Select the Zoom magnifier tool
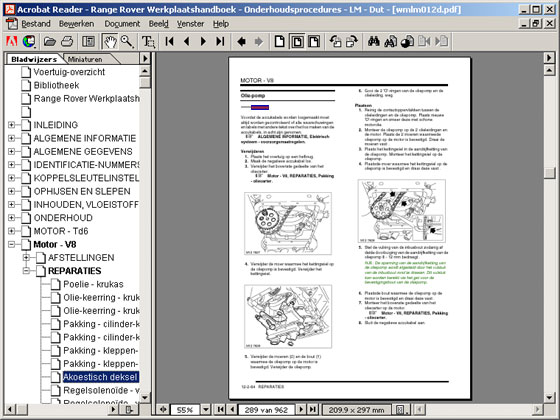The width and height of the screenshot is (560, 420). [127, 41]
